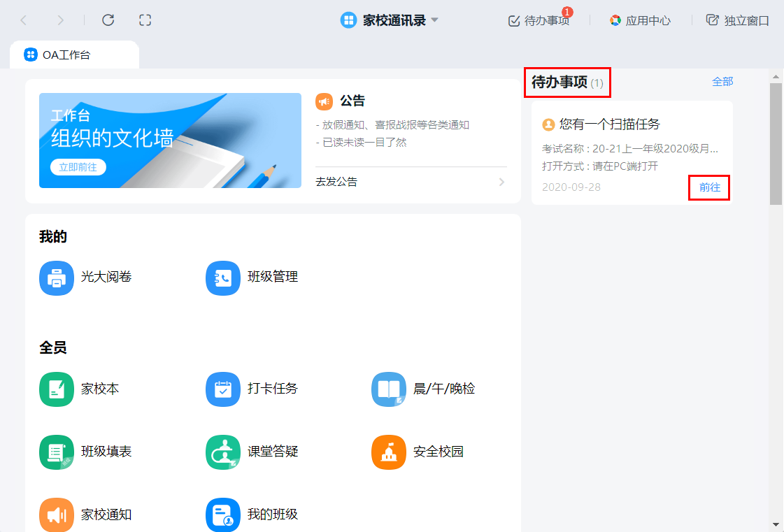Open 待办事项 from the top bar
This screenshot has height=532, width=784.
point(539,20)
